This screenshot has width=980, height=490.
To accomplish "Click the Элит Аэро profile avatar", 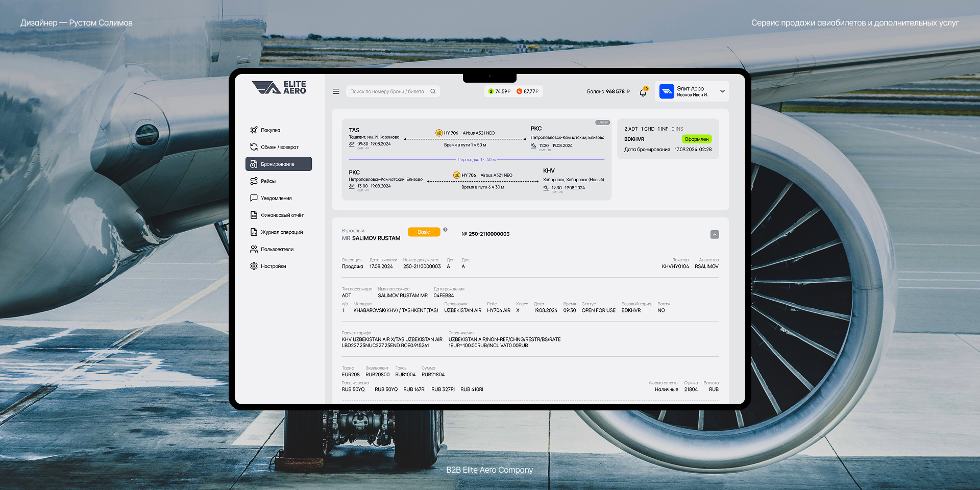I will coord(667,91).
